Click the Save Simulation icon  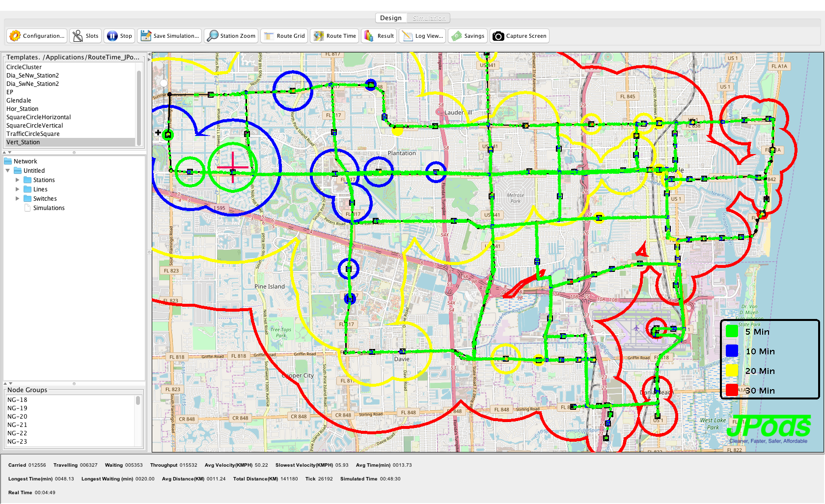pos(146,36)
